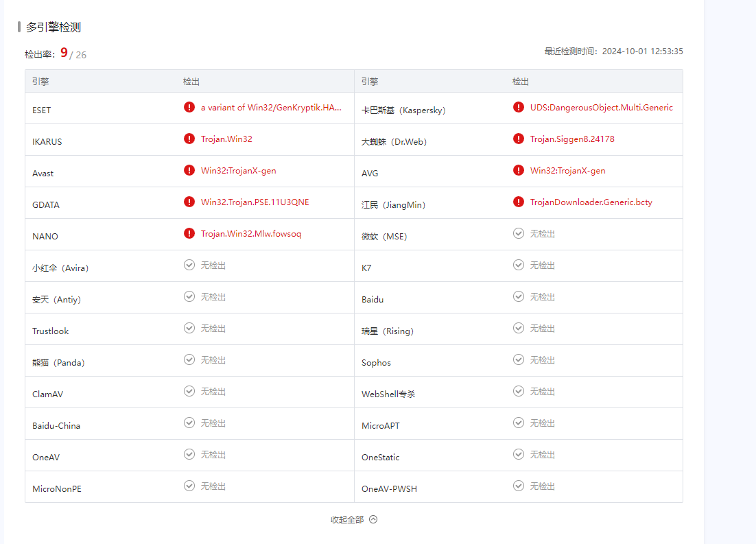
Task: Click the left 引擎 column header
Action: click(40, 82)
